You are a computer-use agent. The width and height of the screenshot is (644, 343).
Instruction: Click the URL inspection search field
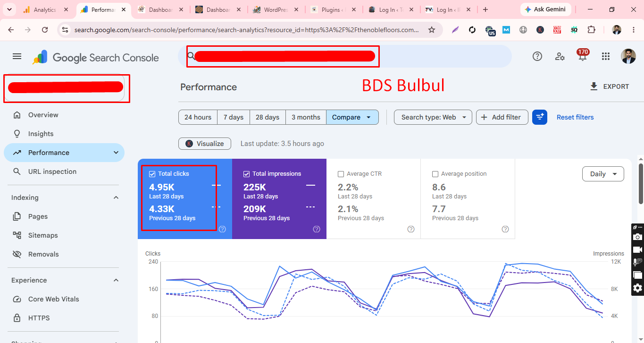coord(345,56)
